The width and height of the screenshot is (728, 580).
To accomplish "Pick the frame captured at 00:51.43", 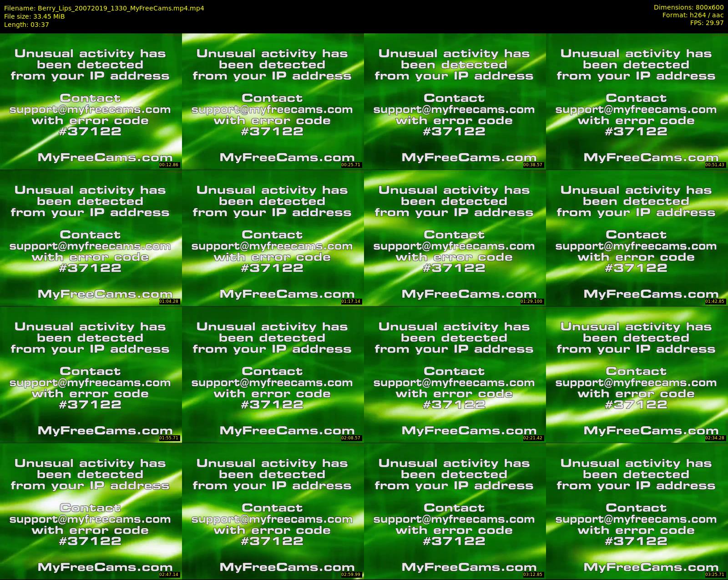I will click(637, 101).
